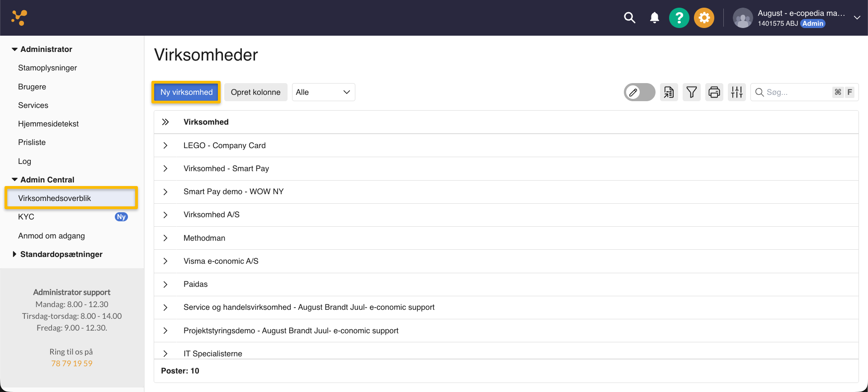Image resolution: width=868 pixels, height=392 pixels.
Task: Click the print icon
Action: [x=714, y=92]
